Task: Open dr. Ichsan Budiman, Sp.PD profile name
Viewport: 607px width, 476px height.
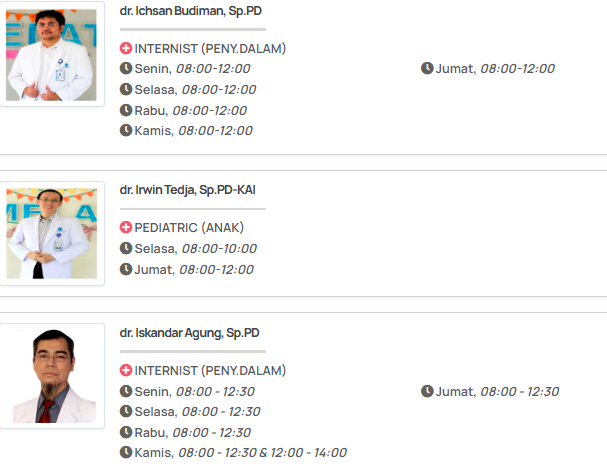Action: 191,11
